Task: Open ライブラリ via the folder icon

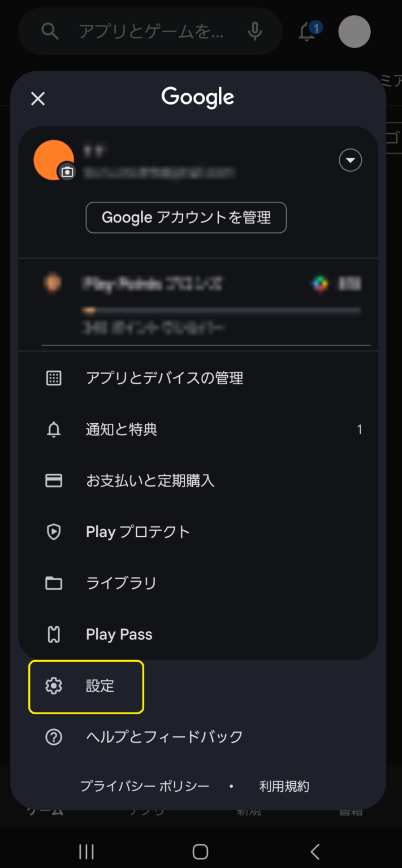Action: tap(53, 583)
